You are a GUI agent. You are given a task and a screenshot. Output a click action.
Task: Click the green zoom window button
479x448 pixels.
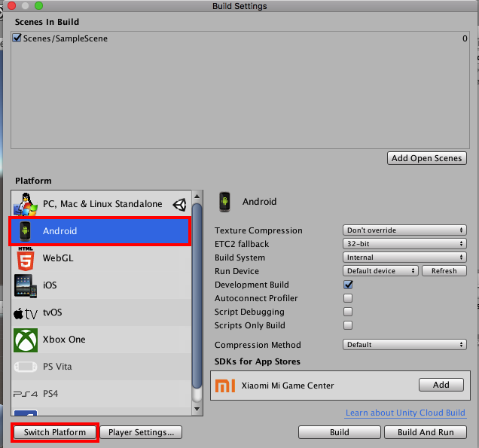(39, 6)
